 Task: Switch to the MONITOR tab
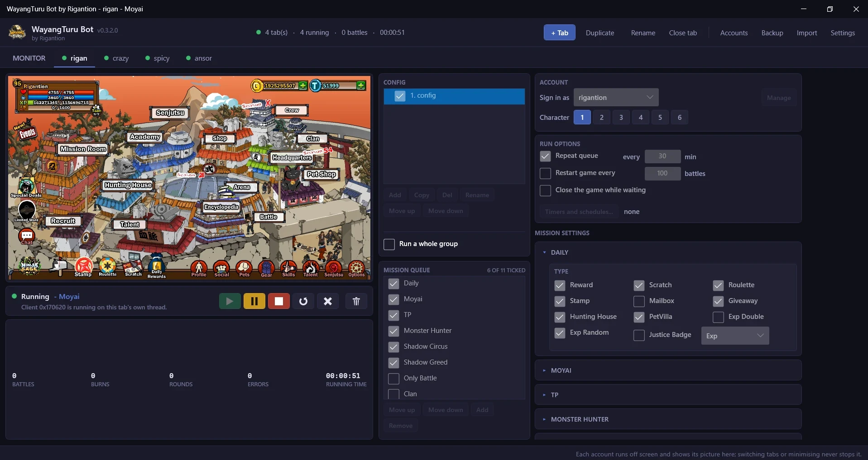29,58
